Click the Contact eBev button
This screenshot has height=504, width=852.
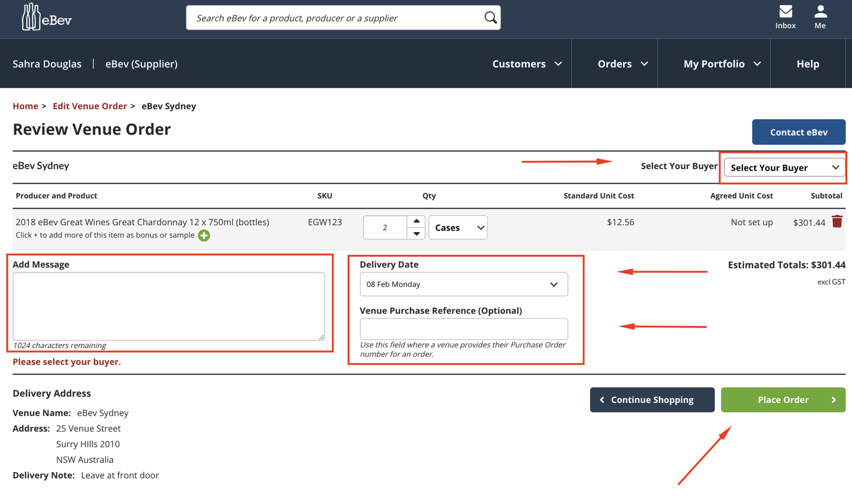pyautogui.click(x=798, y=132)
